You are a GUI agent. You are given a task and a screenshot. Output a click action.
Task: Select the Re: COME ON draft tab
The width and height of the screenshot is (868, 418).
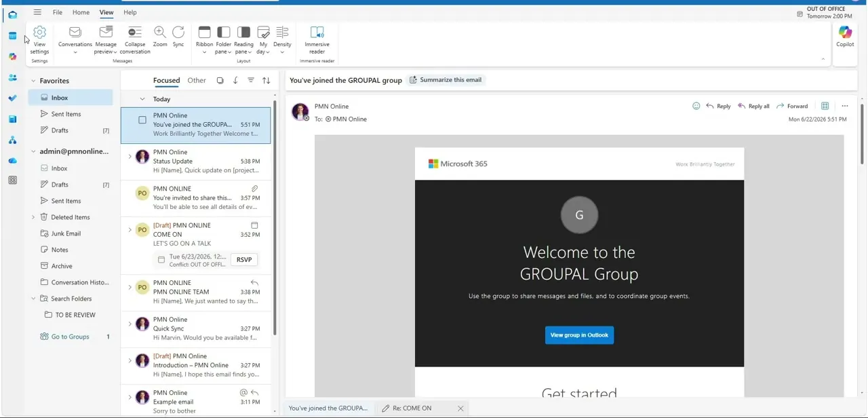[412, 408]
